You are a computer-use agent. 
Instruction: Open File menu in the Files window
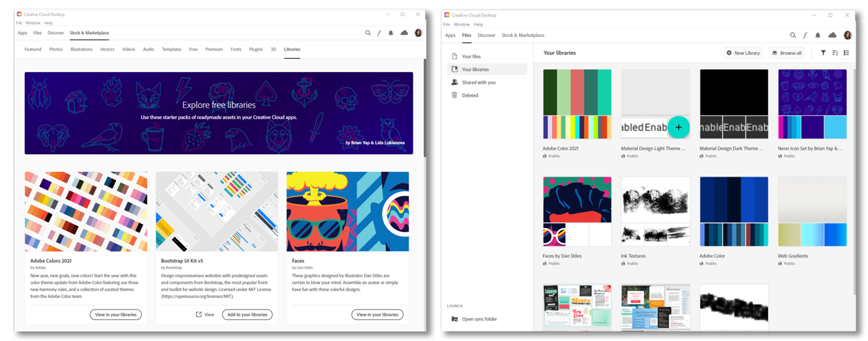click(447, 24)
